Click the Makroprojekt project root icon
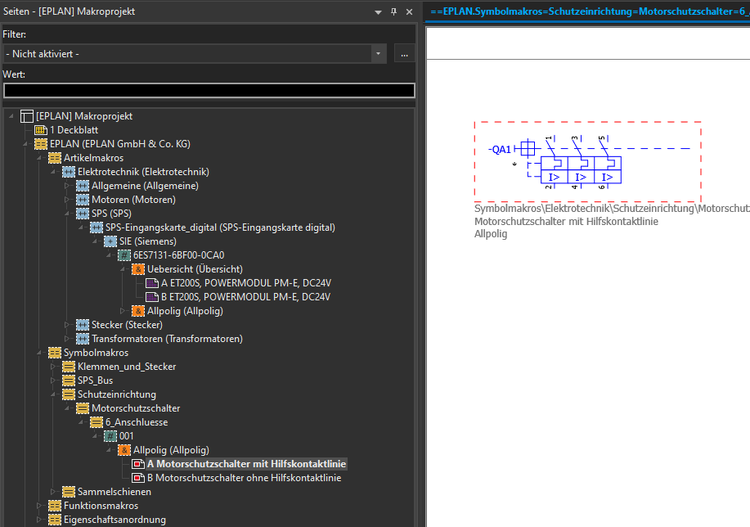Viewport: 750px width, 527px height. point(27,116)
